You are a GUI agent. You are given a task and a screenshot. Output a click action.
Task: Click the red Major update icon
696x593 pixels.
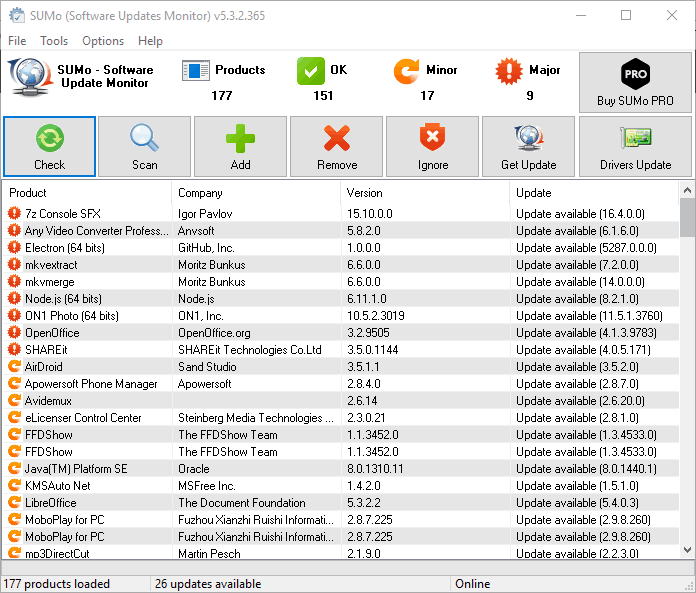509,71
